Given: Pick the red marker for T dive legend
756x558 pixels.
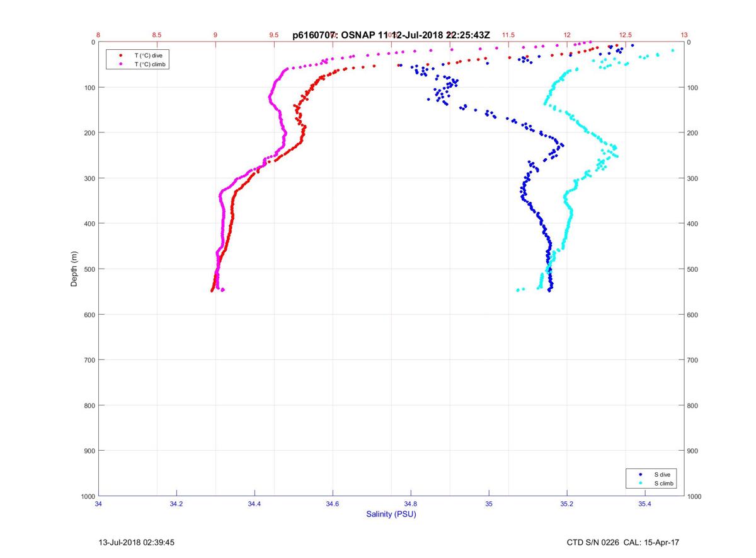Looking at the screenshot, I should (x=120, y=55).
